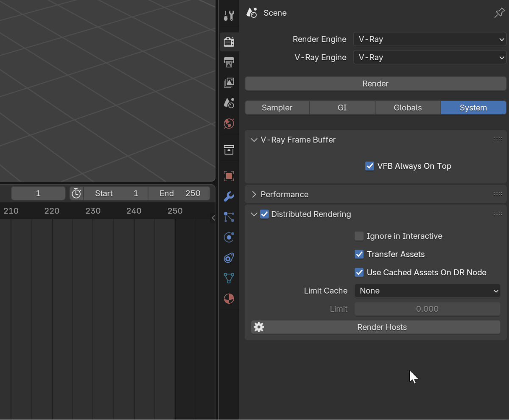Switch to the Sampler tab

[x=277, y=108]
